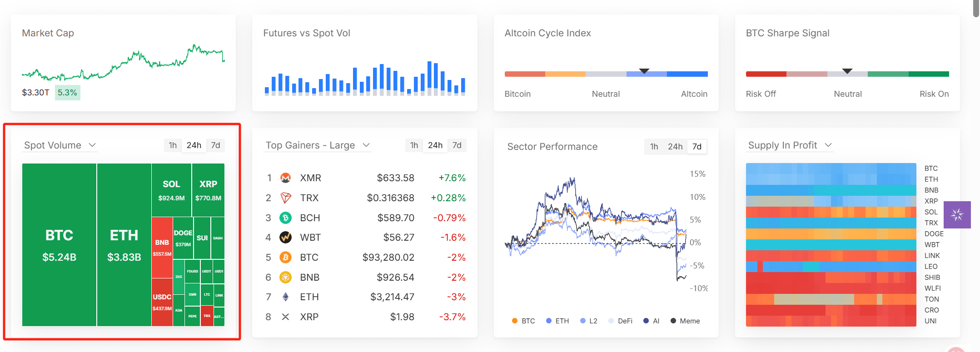Click the WBT coin icon
Screen dimensions: 980x352
click(x=285, y=238)
